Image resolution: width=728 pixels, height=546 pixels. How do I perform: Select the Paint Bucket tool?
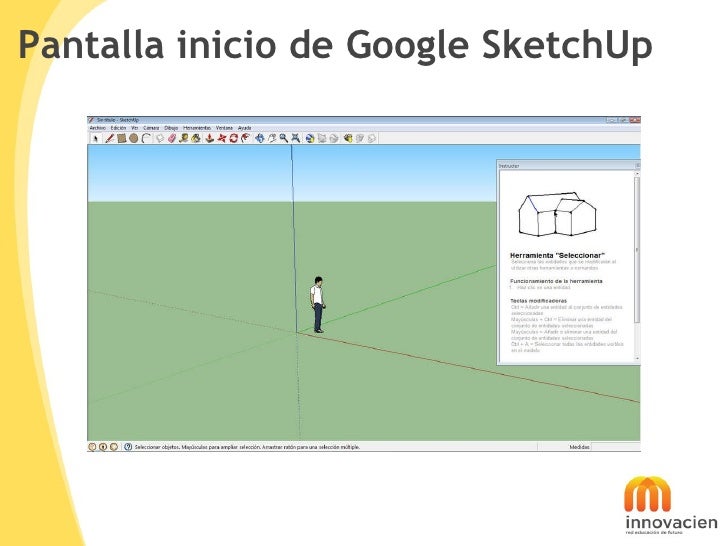[x=196, y=138]
